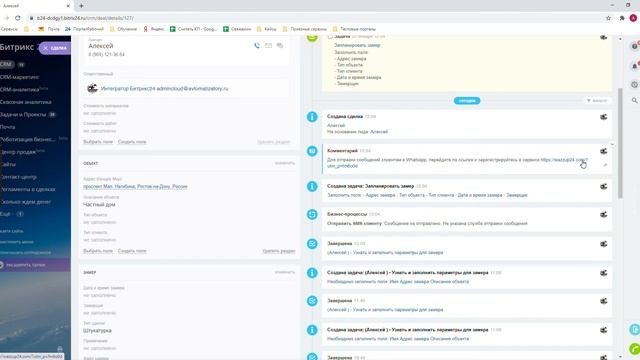The width and height of the screenshot is (640, 360).
Task: Open Центр продаж in the left menu
Action: (x=19, y=152)
